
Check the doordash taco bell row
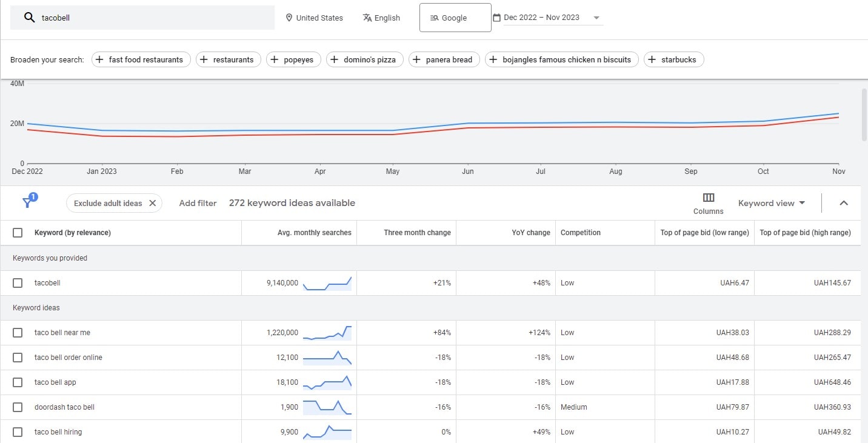pyautogui.click(x=18, y=407)
